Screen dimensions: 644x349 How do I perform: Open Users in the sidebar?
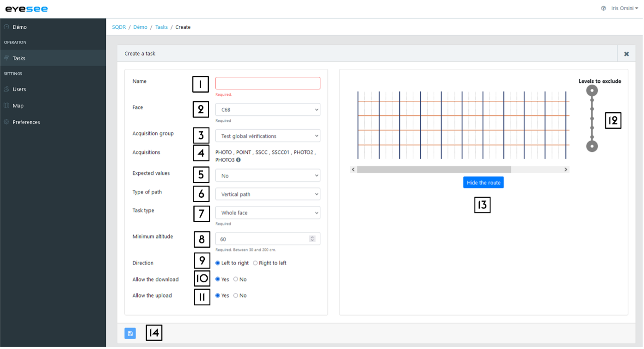pyautogui.click(x=53, y=89)
